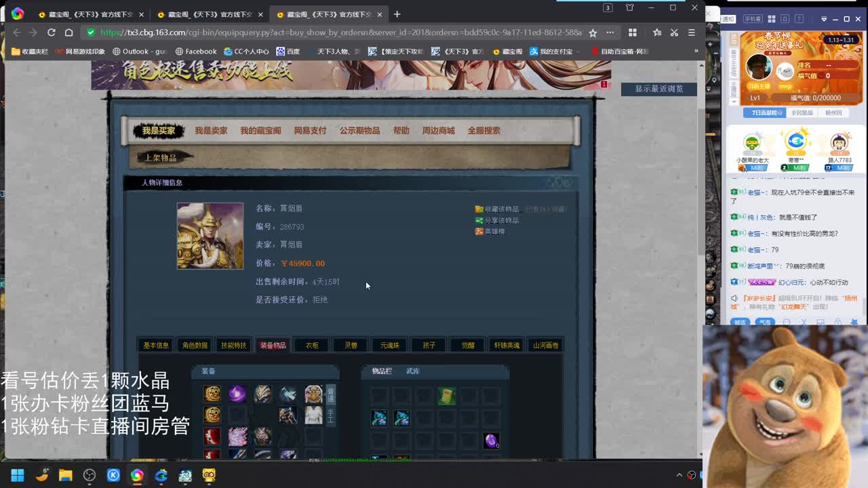Click the scissors screenshot tool icon
This screenshot has height=488, width=868.
pyautogui.click(x=674, y=33)
